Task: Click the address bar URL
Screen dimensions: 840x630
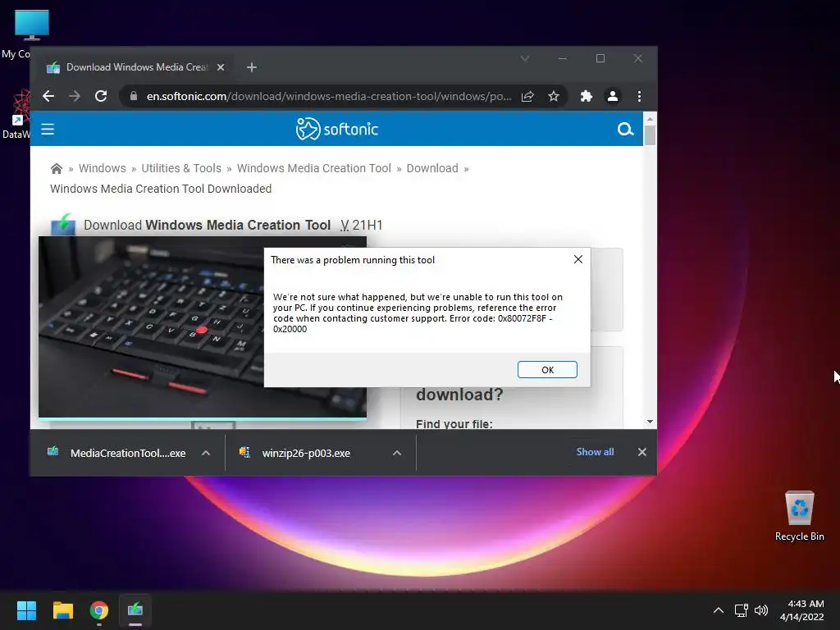Action: (x=328, y=97)
